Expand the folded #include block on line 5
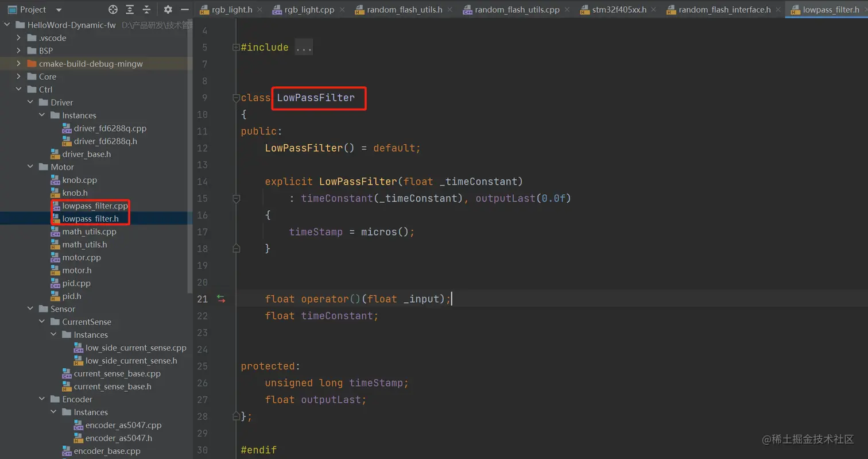 [x=236, y=47]
